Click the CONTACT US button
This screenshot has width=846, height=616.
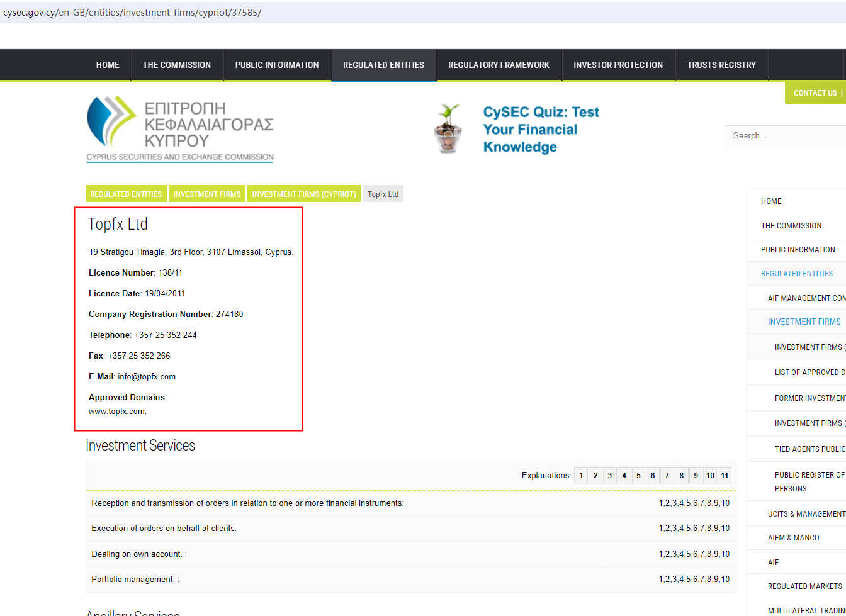815,93
